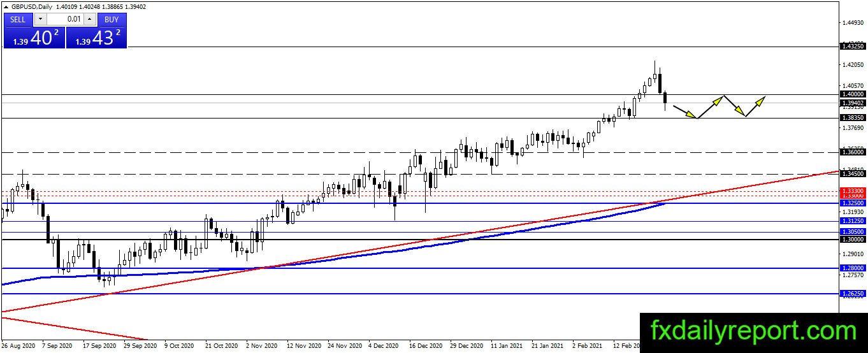Select the last yellow-tipped upward arrow
This screenshot has width=868, height=353.
[755, 106]
